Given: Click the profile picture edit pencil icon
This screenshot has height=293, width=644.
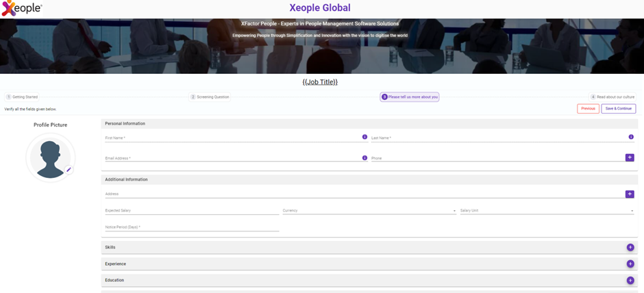Looking at the screenshot, I should click(x=69, y=170).
